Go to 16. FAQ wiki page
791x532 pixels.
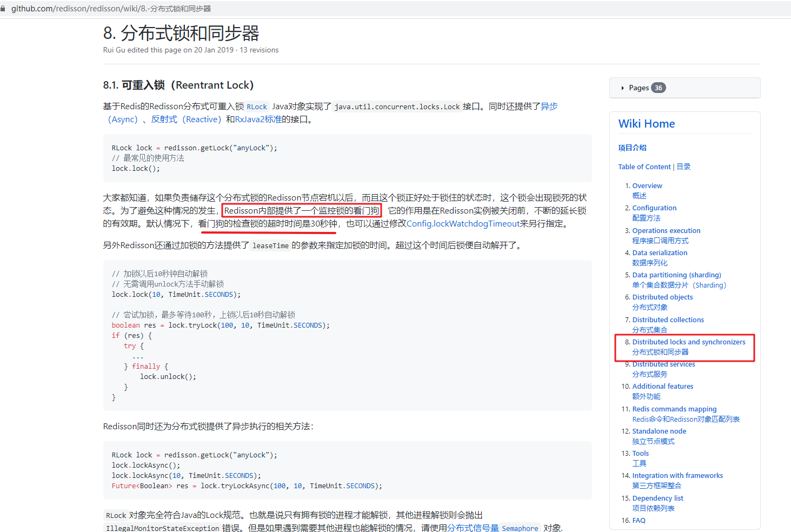point(639,520)
